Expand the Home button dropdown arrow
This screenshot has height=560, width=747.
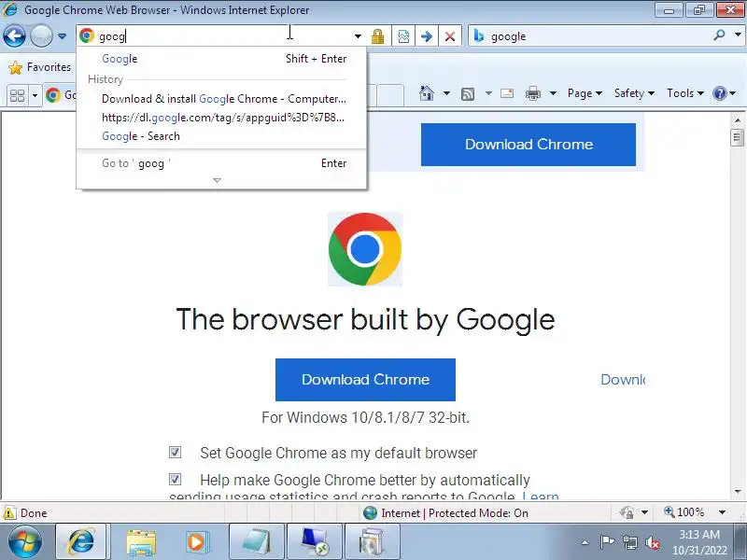pyautogui.click(x=446, y=93)
